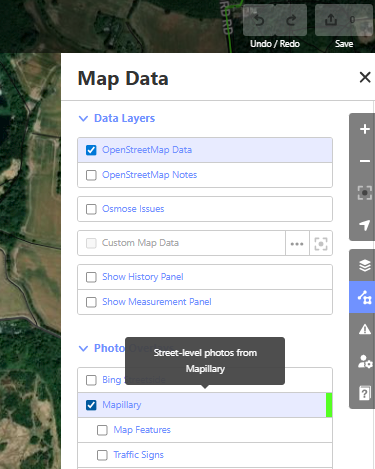Toggle the Custom Map Data checkbox
The width and height of the screenshot is (375, 469).
click(91, 243)
